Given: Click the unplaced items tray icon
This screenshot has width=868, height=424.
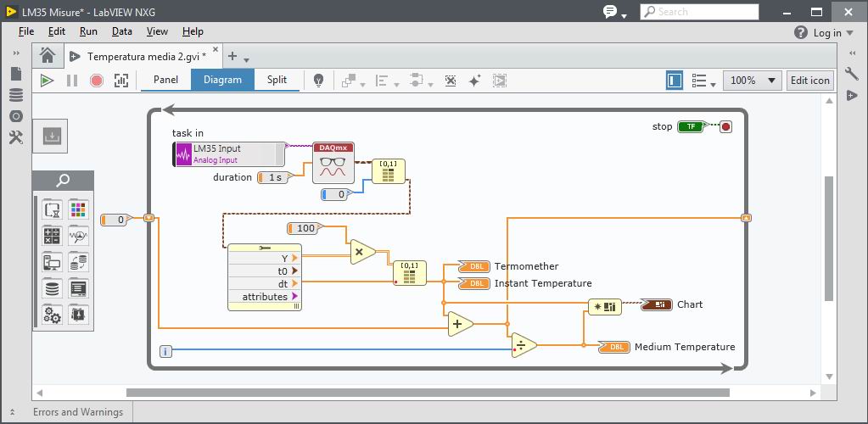Looking at the screenshot, I should click(50, 136).
